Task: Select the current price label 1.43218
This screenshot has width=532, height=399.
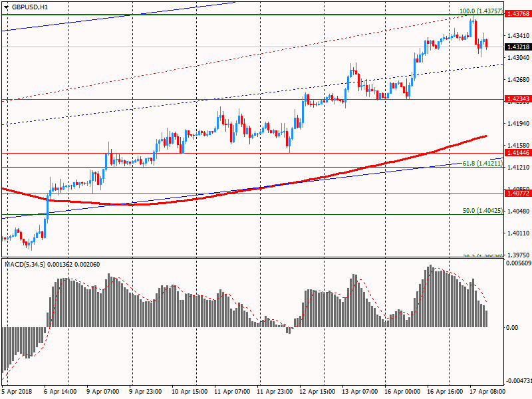Action: click(518, 47)
